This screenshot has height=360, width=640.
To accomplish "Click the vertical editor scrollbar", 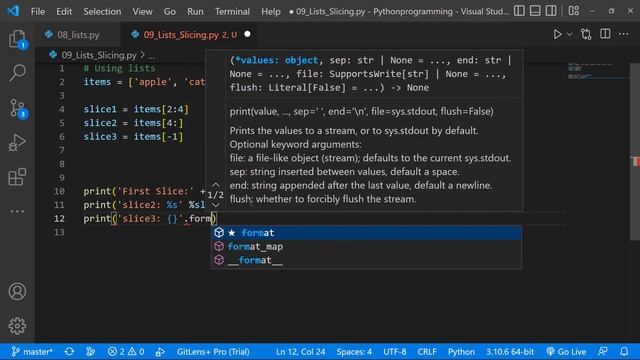I will pyautogui.click(x=635, y=151).
